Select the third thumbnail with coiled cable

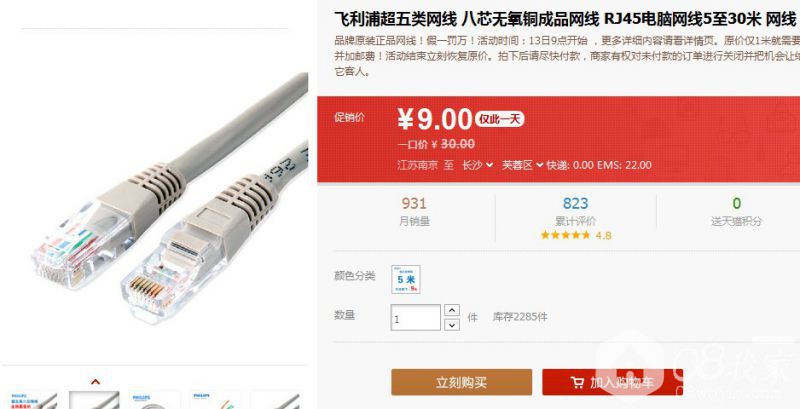coord(155,400)
